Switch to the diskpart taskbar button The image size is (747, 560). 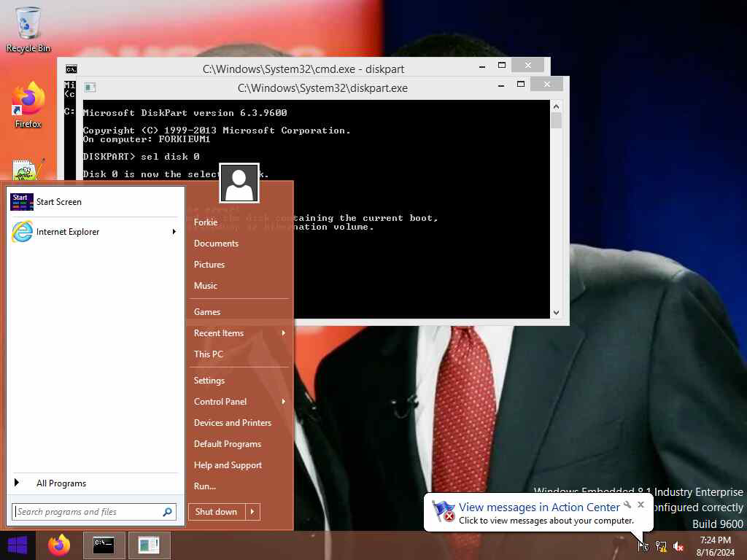pos(149,545)
